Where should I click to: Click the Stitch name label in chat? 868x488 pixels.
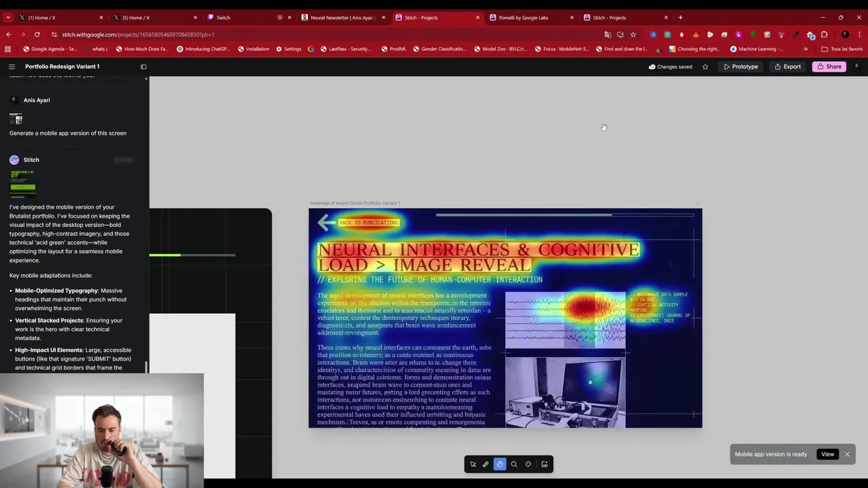click(31, 160)
